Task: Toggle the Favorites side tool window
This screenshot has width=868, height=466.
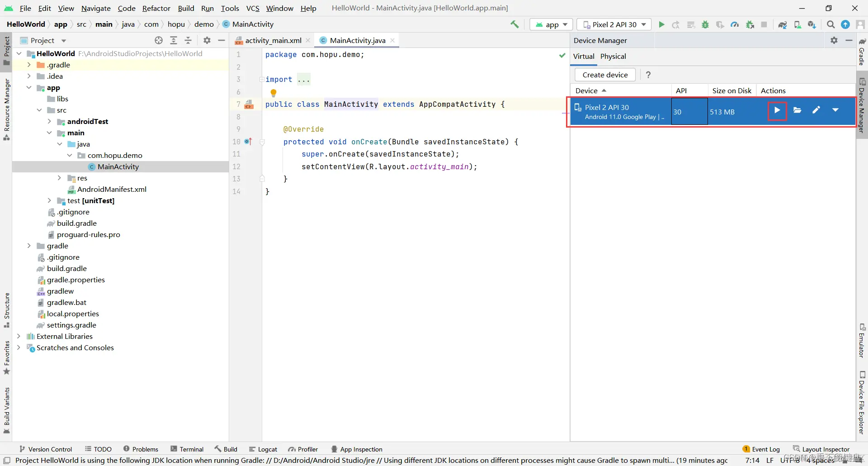Action: [7, 357]
